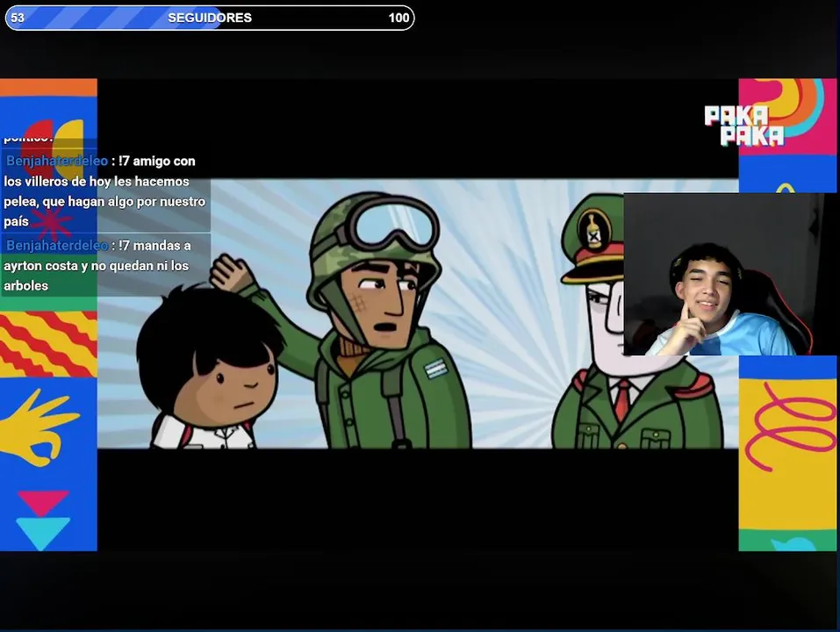Click the second Benjahaterdeleo username above 'ayrton costa'
This screenshot has height=632, width=840.
coord(57,245)
